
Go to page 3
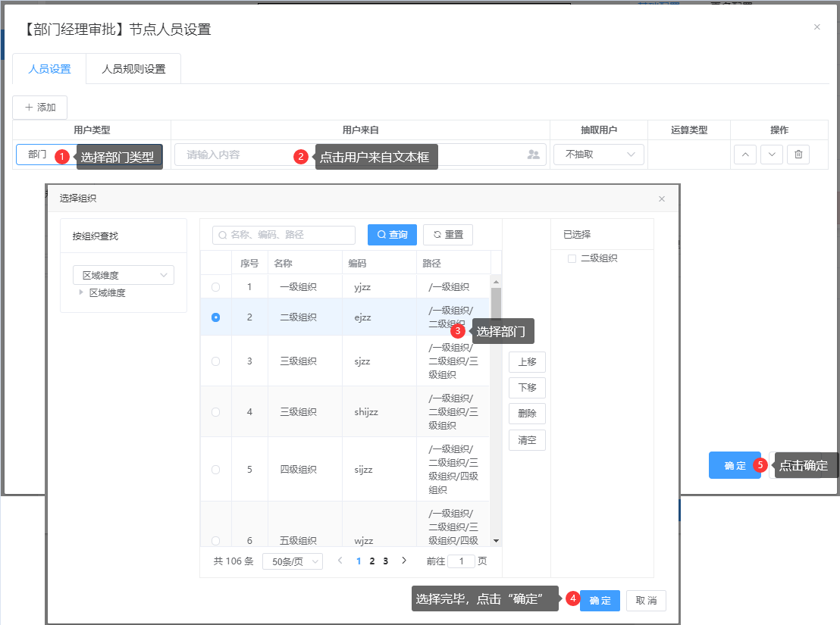[385, 561]
